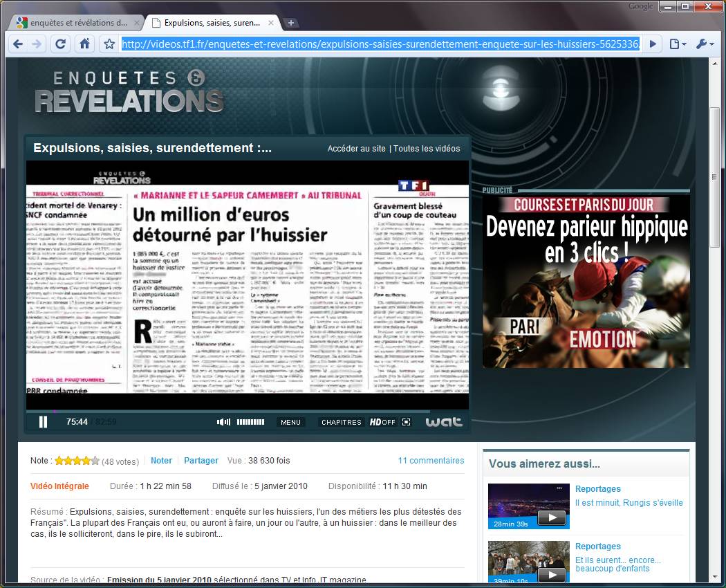This screenshot has width=726, height=588.
Task: Click the browser back arrow
Action: [x=19, y=44]
